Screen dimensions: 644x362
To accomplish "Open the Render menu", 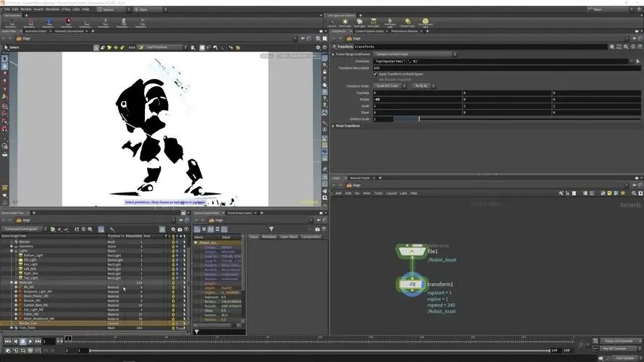I will [26, 9].
